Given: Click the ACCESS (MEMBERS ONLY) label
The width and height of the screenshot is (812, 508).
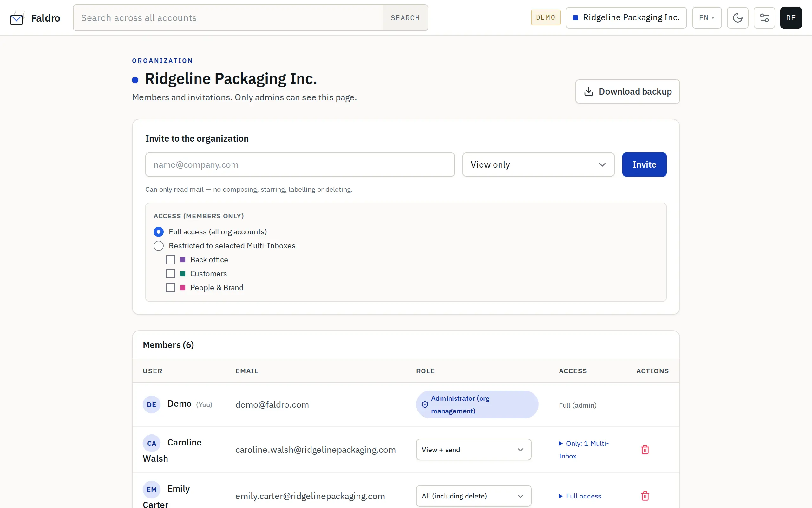Looking at the screenshot, I should (199, 216).
